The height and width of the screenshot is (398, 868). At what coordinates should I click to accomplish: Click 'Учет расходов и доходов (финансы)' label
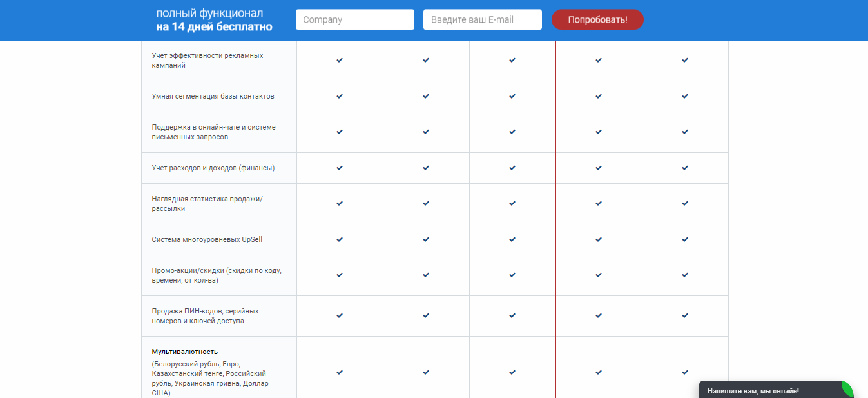tap(213, 168)
